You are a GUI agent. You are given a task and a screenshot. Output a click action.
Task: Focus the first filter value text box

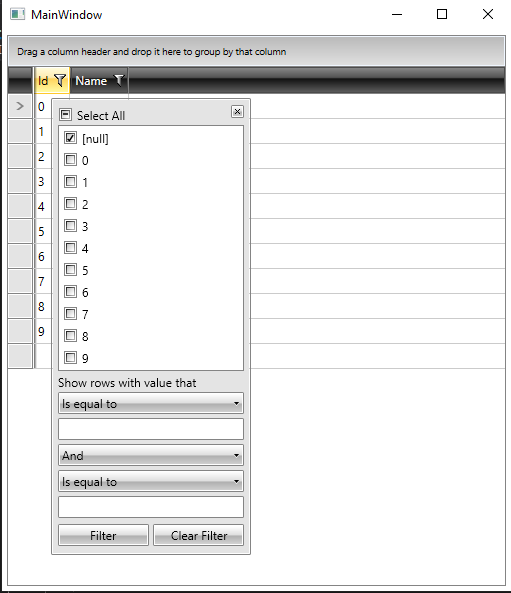point(151,429)
